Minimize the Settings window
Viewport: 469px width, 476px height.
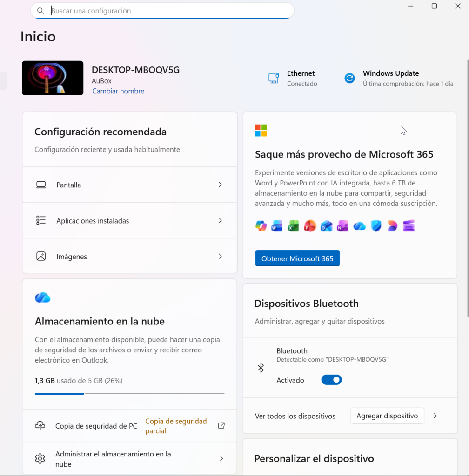coord(411,6)
